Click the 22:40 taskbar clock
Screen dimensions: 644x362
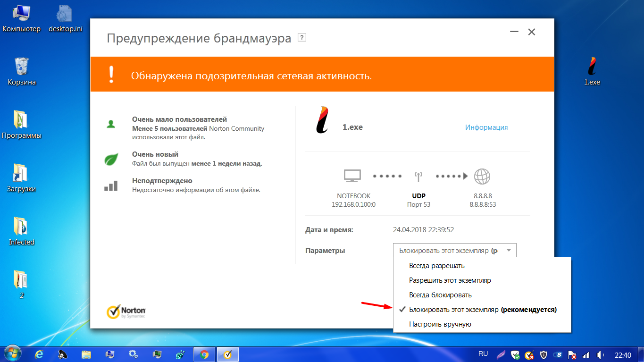pyautogui.click(x=623, y=354)
